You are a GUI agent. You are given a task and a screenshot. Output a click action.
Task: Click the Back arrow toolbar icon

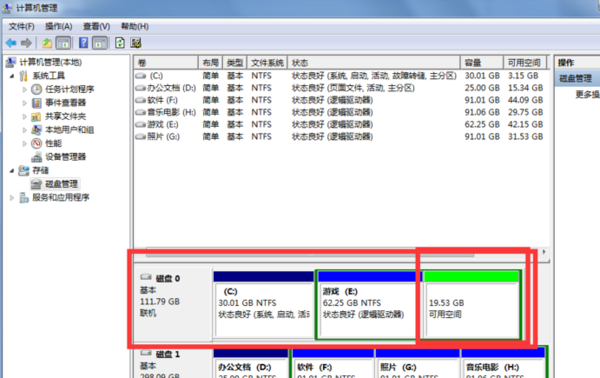(11, 43)
